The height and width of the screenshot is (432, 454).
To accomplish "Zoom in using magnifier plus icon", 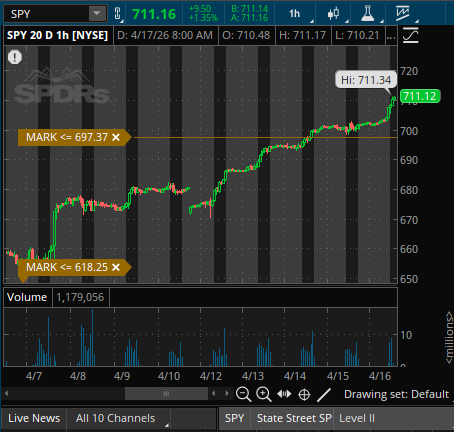I will point(264,394).
